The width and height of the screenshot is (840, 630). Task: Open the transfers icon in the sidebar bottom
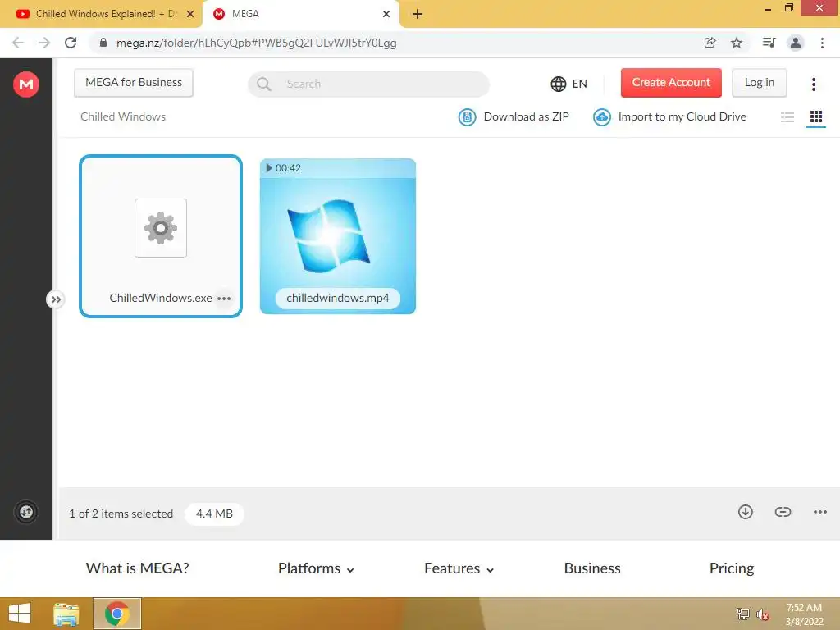click(x=25, y=512)
